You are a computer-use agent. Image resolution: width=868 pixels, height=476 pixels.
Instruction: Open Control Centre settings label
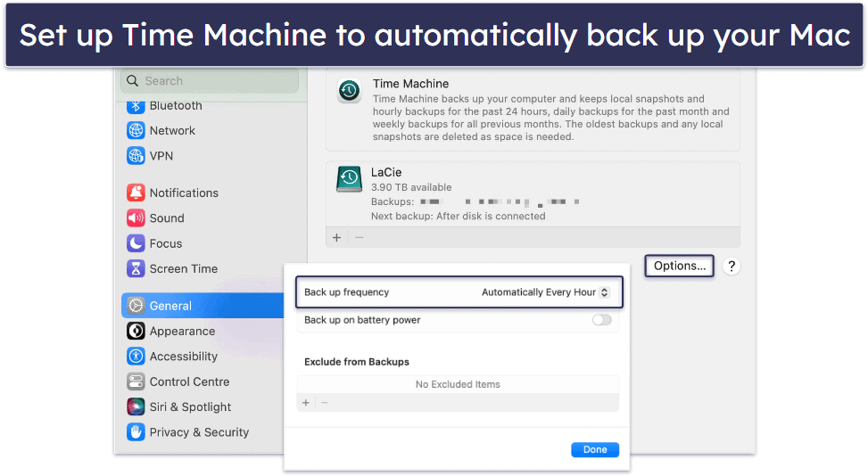[189, 382]
